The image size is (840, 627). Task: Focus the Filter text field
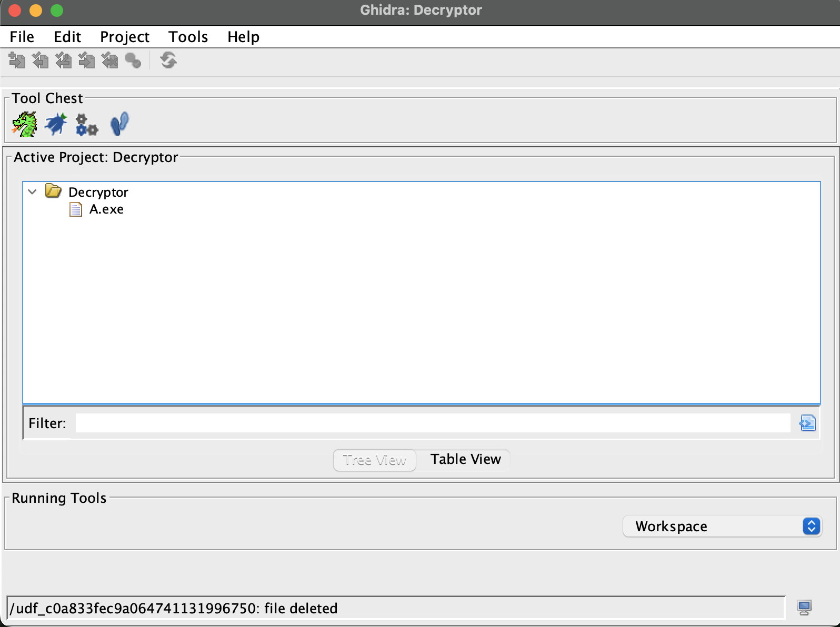click(x=433, y=423)
